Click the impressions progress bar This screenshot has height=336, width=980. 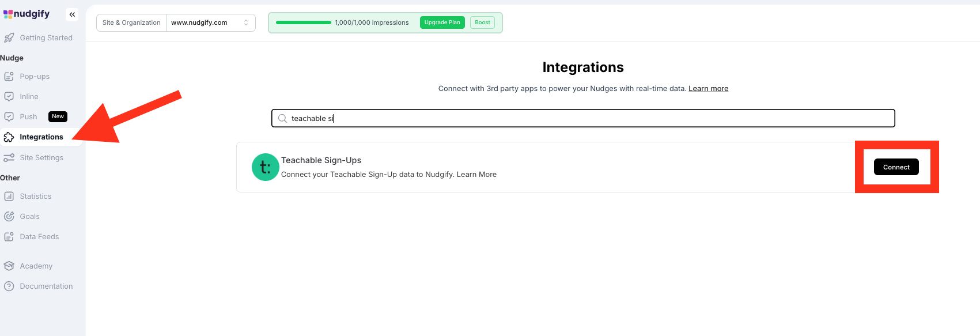(304, 22)
